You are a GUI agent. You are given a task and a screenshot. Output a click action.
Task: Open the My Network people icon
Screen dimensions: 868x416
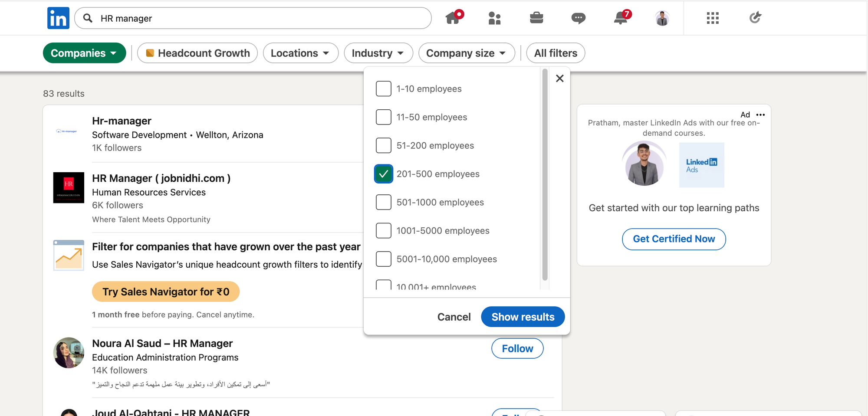point(494,18)
